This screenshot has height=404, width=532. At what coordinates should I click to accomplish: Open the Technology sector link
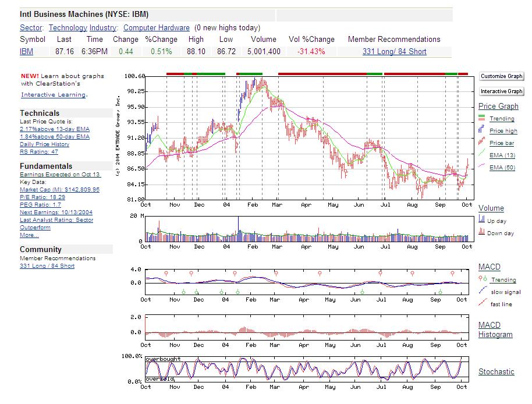(68, 27)
